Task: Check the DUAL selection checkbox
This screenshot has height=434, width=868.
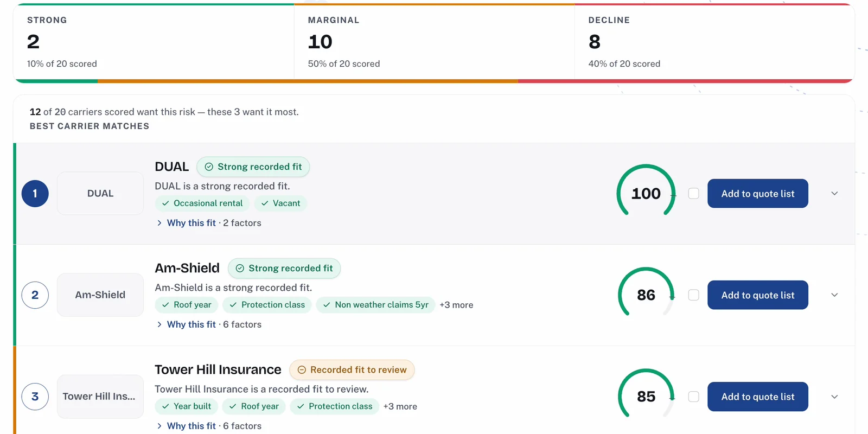Action: coord(693,194)
